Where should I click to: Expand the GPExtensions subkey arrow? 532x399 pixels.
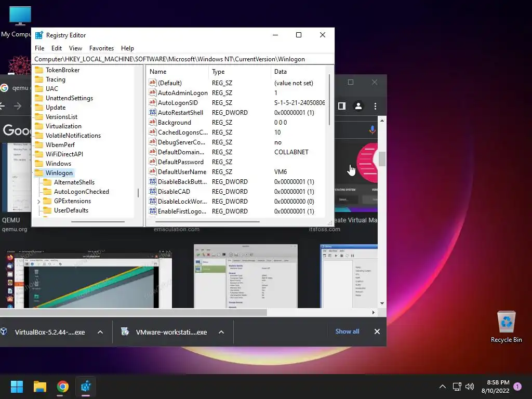[38, 201]
